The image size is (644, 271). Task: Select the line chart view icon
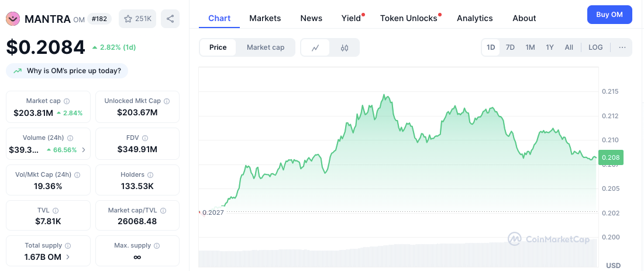pyautogui.click(x=315, y=47)
